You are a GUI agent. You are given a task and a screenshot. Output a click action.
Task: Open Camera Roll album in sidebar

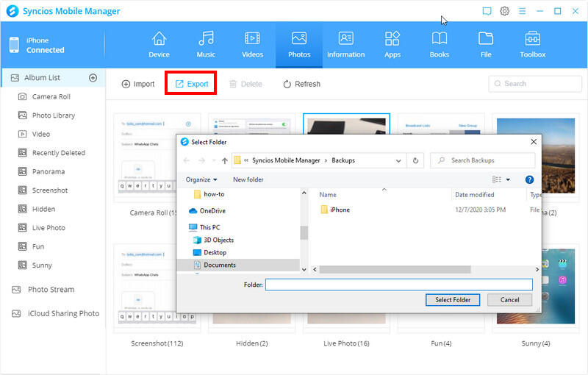[51, 97]
